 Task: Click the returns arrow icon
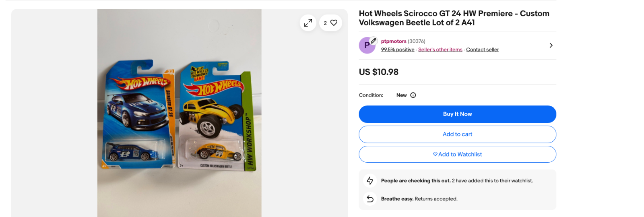(x=370, y=199)
